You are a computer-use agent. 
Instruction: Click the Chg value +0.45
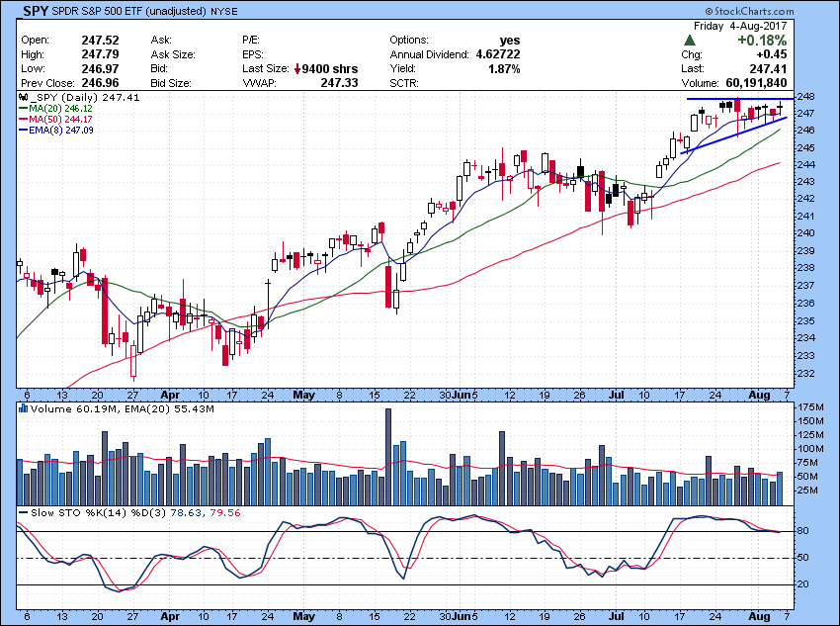772,54
